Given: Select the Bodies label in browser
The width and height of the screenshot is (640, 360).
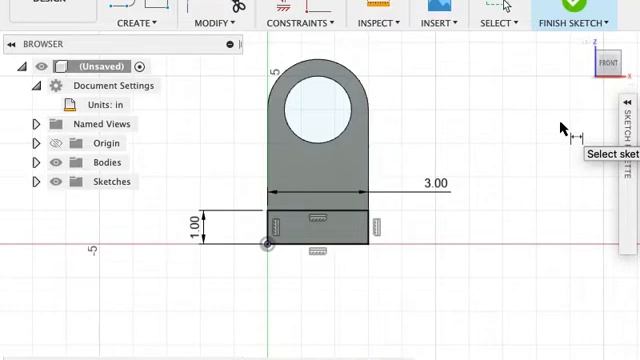Looking at the screenshot, I should (107, 162).
